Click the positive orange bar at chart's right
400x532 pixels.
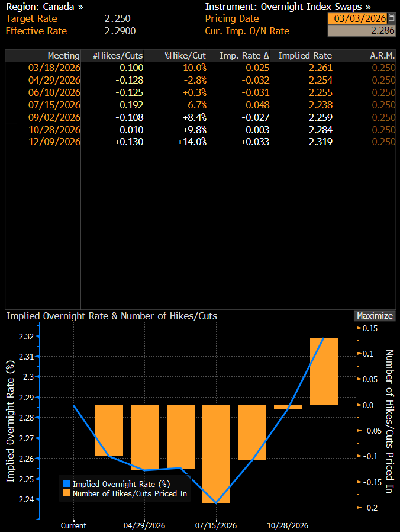[324, 371]
